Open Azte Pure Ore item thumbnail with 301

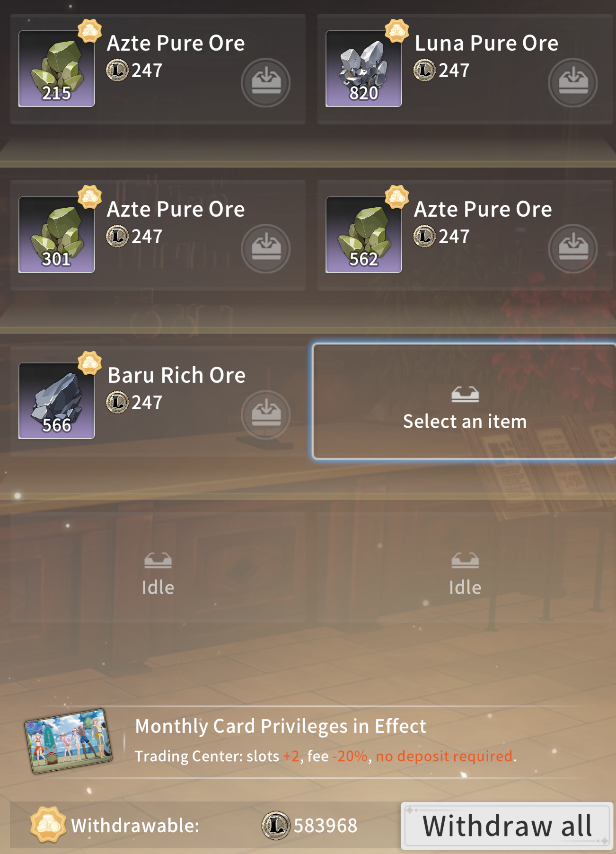click(x=56, y=235)
